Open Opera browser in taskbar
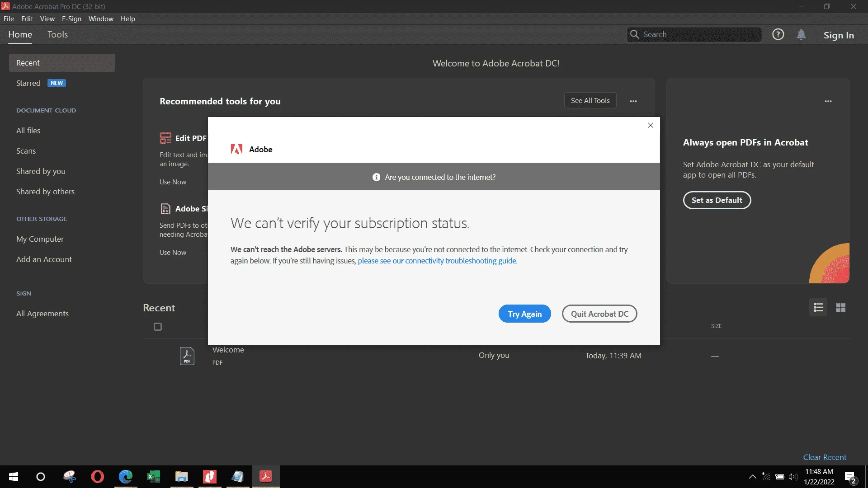This screenshot has height=488, width=868. [97, 477]
